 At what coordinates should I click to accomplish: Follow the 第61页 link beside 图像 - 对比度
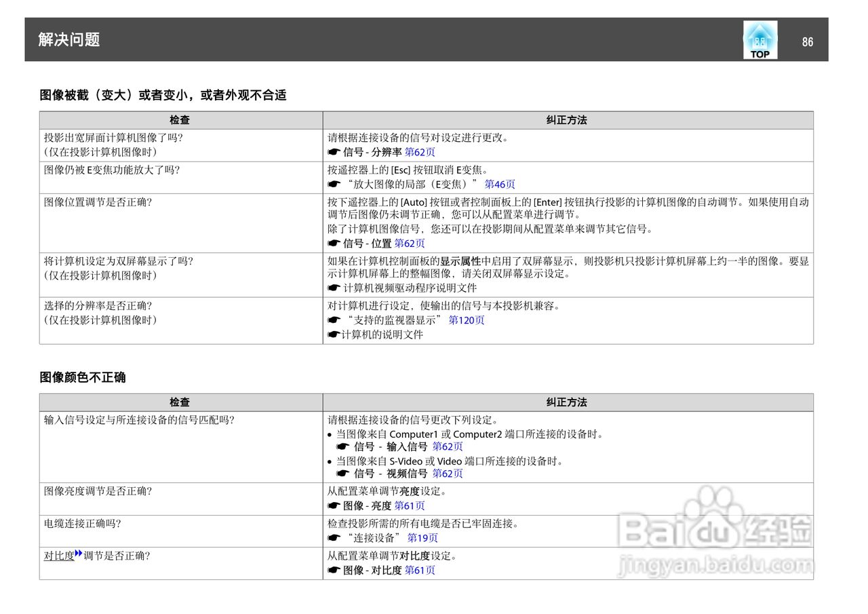(420, 570)
